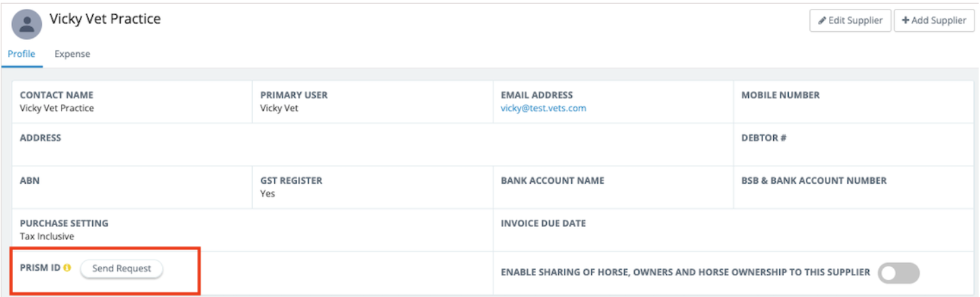Click the Vicky Vet Practice heading
980x297 pixels.
(x=105, y=19)
